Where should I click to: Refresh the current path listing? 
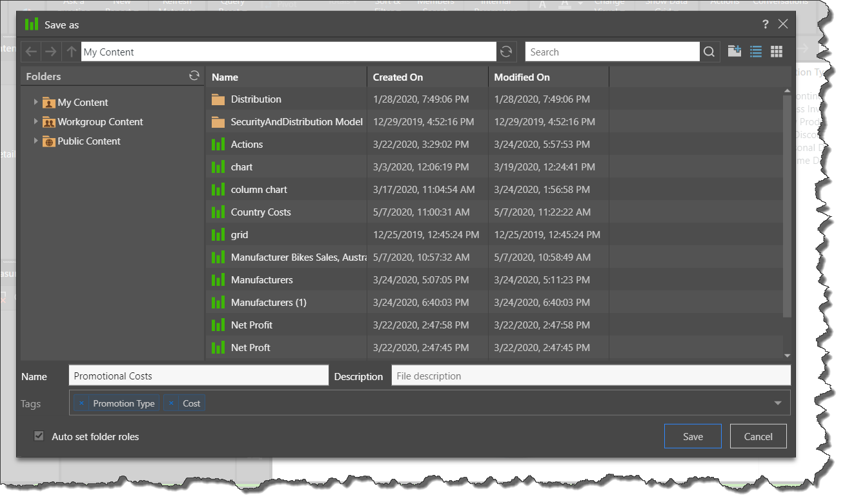[x=506, y=52]
